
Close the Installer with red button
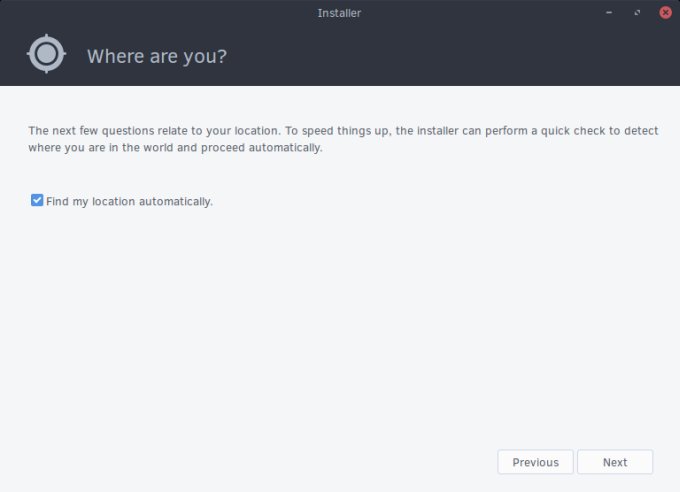pos(665,13)
